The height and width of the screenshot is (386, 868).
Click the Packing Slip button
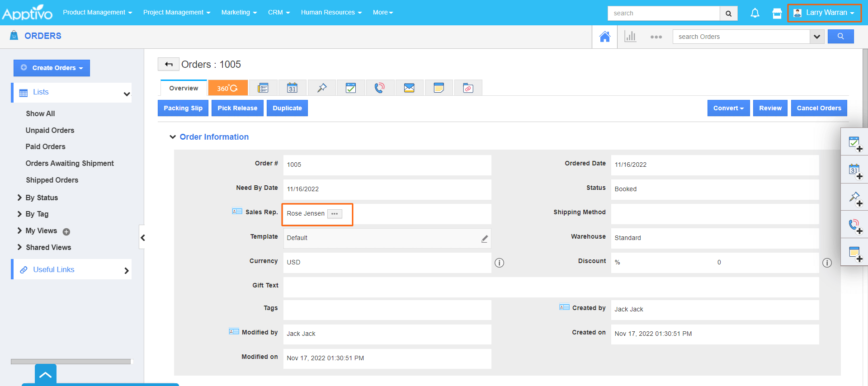point(183,108)
